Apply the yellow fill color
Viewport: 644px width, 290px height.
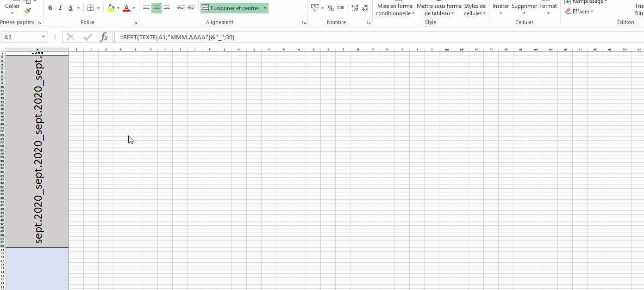(111, 8)
